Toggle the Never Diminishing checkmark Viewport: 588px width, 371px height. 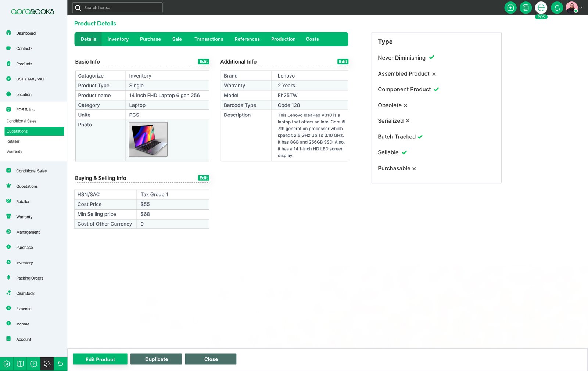[432, 58]
